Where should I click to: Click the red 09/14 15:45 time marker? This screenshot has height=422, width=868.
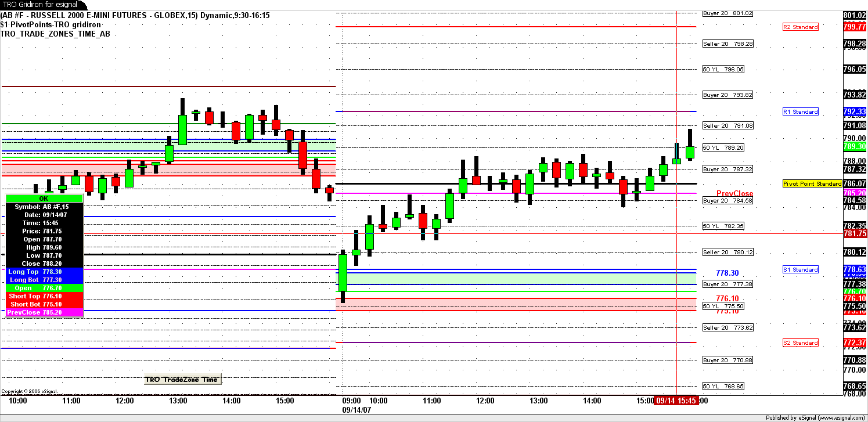click(x=676, y=401)
